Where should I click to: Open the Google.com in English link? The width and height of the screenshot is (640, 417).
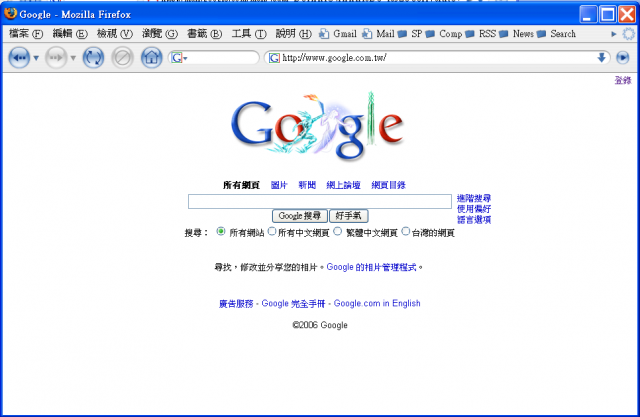[377, 304]
